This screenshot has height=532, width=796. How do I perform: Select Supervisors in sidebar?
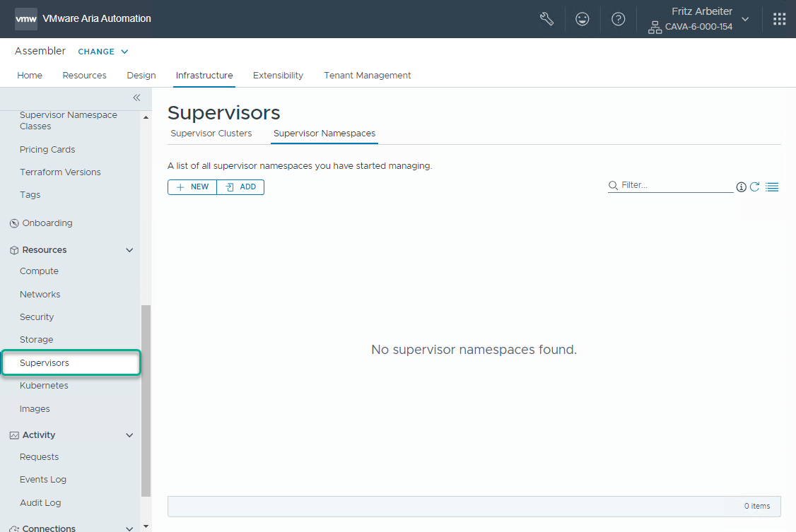pos(71,363)
